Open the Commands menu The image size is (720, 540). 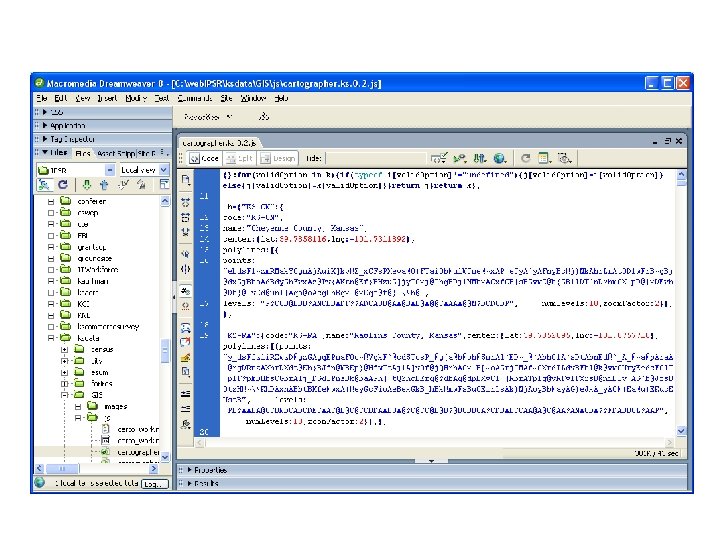click(195, 98)
